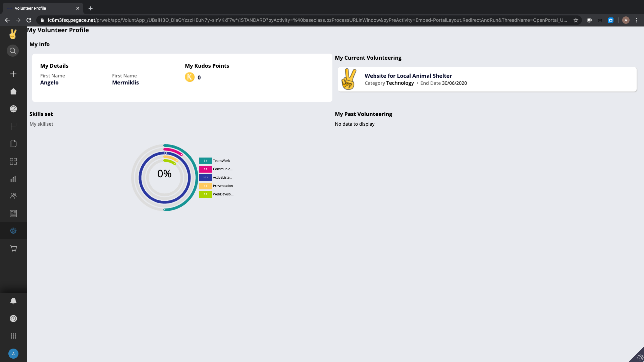Open the browser three-dot menu

coord(637,20)
